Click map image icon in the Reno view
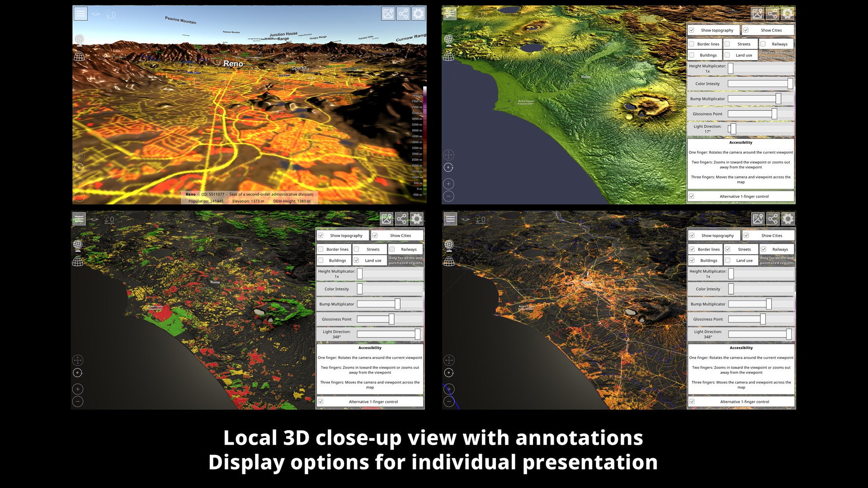 (x=388, y=14)
